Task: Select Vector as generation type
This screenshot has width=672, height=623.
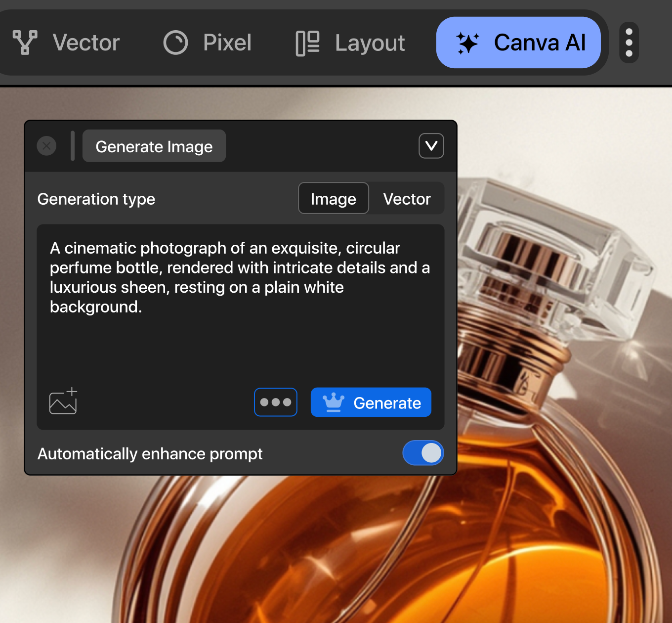Action: pyautogui.click(x=407, y=199)
